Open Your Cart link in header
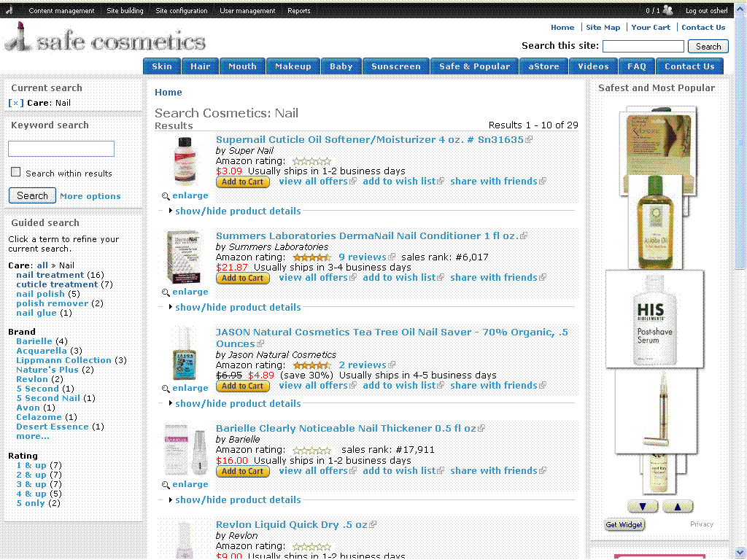 [651, 27]
